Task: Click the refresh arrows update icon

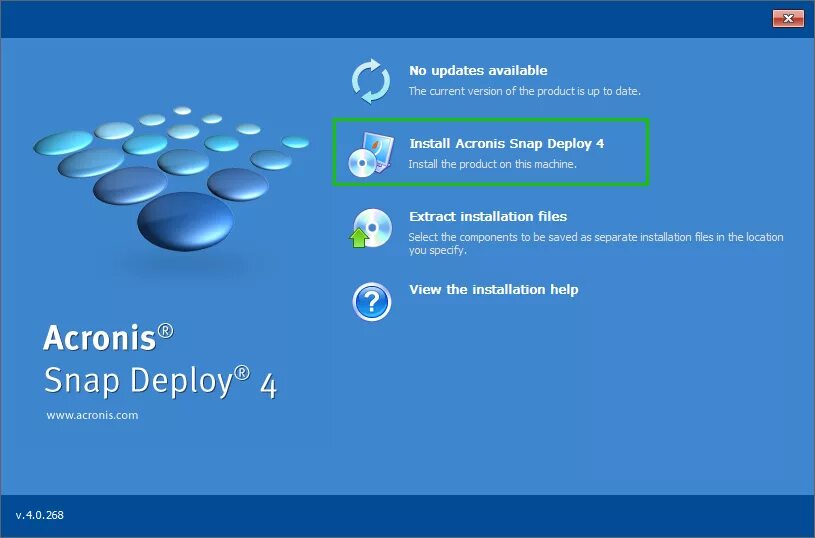Action: tap(371, 81)
